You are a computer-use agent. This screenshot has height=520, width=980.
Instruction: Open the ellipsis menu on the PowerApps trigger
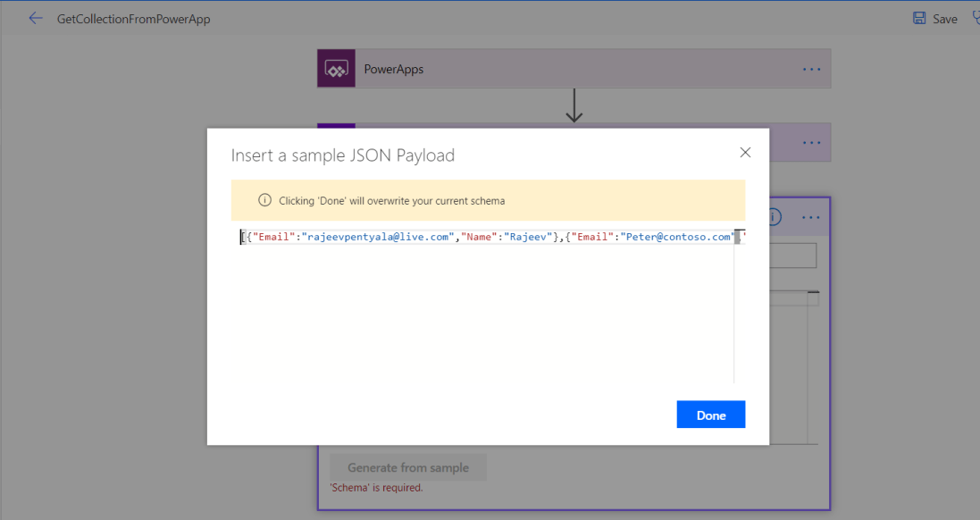(811, 68)
